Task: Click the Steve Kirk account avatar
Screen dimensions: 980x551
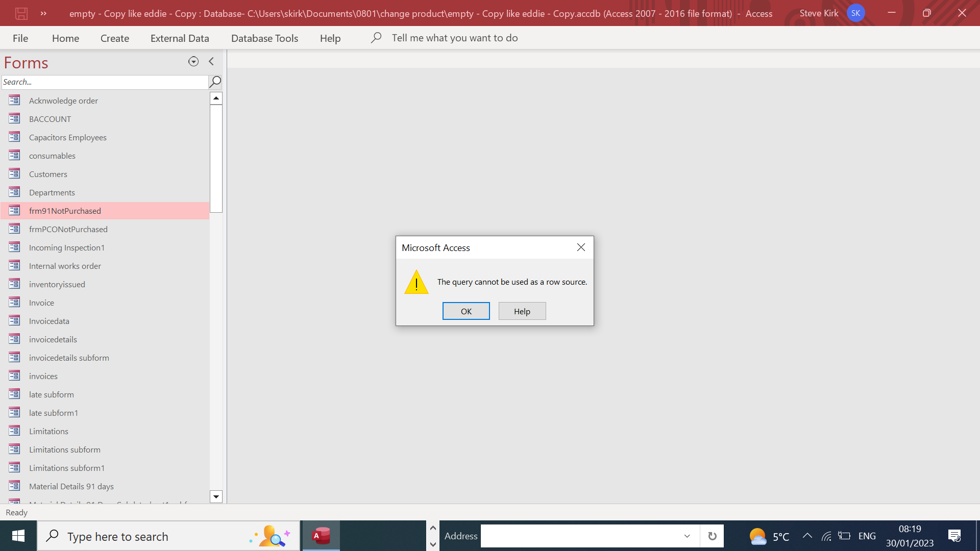Action: coord(855,13)
